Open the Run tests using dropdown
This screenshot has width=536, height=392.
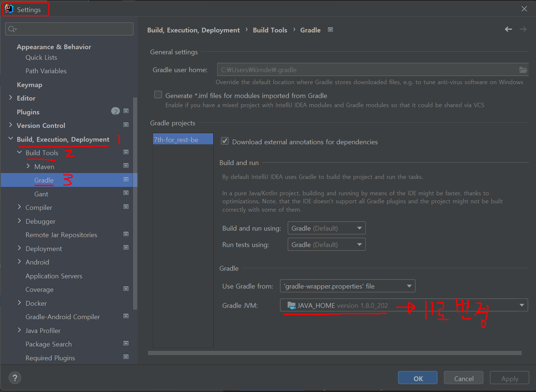[x=326, y=244]
